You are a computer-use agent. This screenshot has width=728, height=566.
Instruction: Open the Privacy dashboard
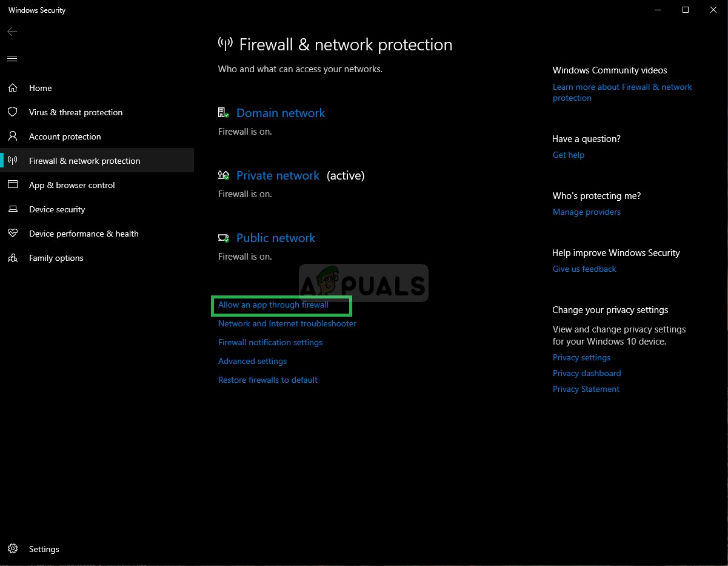click(x=587, y=373)
